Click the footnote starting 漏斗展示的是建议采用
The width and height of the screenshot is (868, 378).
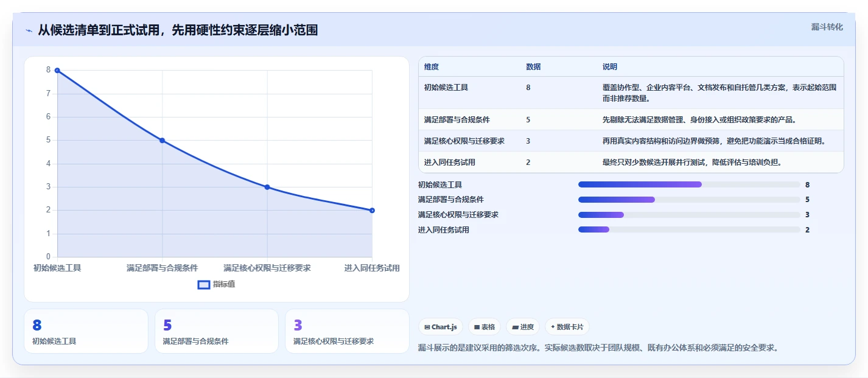pos(598,348)
